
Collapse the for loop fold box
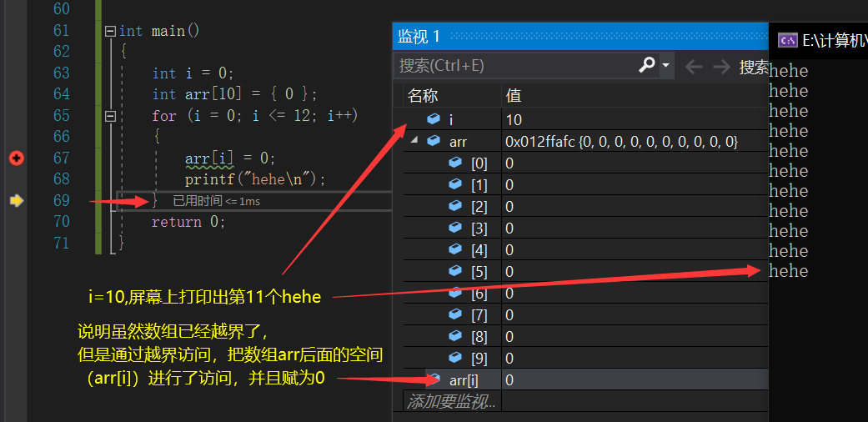point(111,116)
